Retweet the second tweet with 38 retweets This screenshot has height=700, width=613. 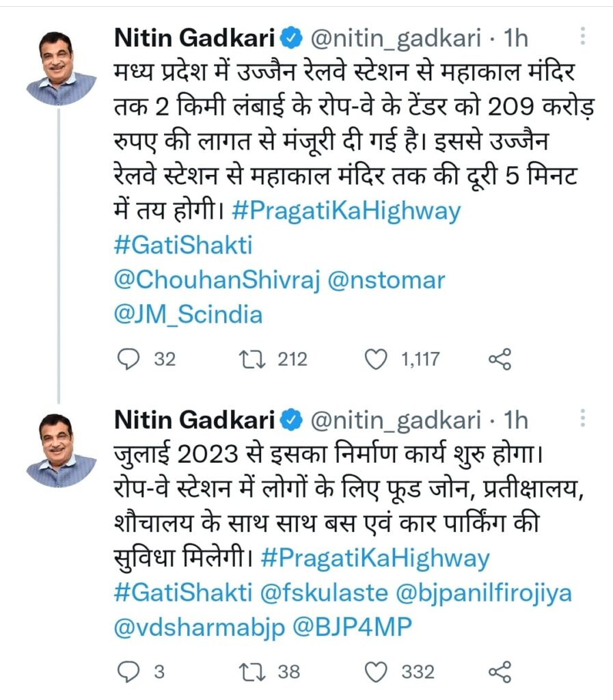(x=256, y=672)
